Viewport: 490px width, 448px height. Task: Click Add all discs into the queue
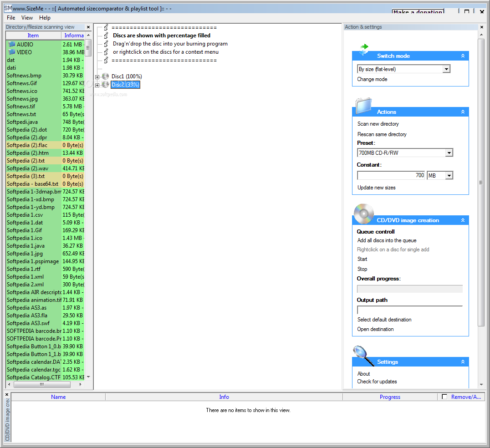coord(387,240)
